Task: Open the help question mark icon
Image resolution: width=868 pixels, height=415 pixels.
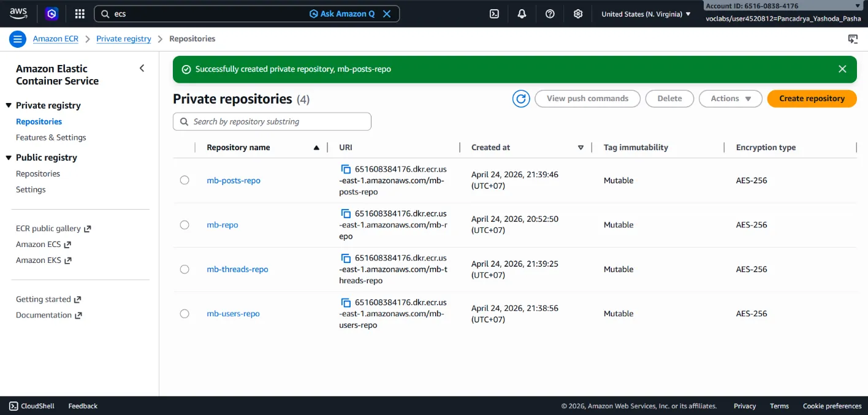Action: point(550,13)
